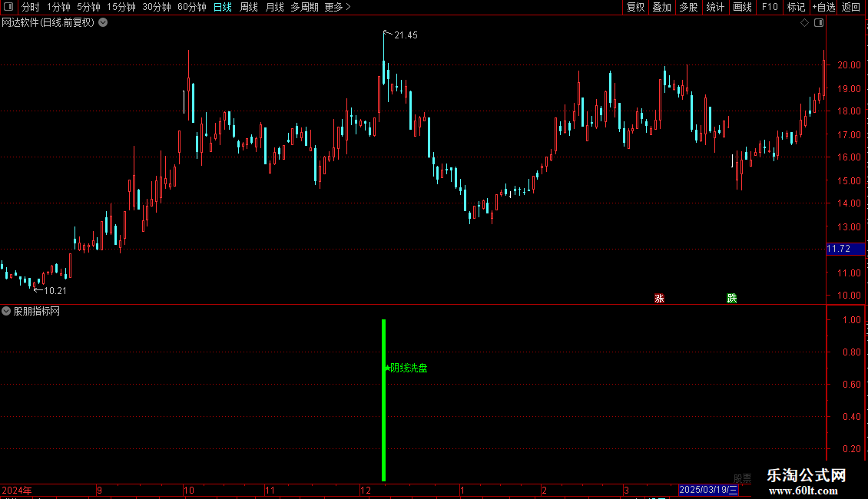Click the 网达软件(日线.前复权) chart title
Screen dimensions: 868x499
click(x=48, y=23)
